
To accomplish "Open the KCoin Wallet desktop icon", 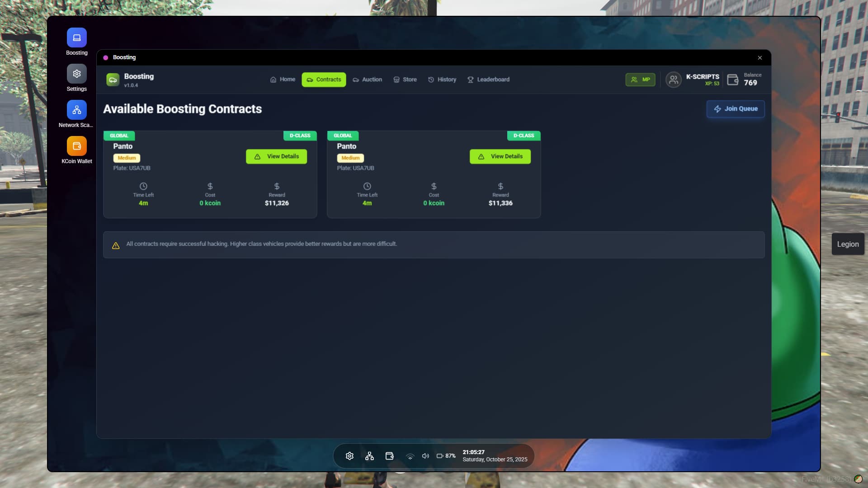I will point(77,146).
